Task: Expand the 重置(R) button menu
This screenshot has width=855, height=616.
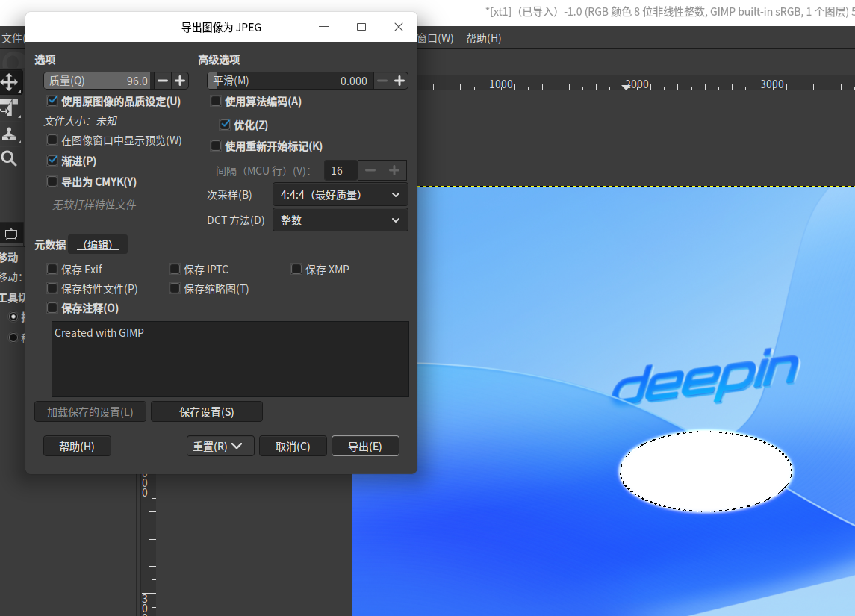Action: pyautogui.click(x=220, y=446)
